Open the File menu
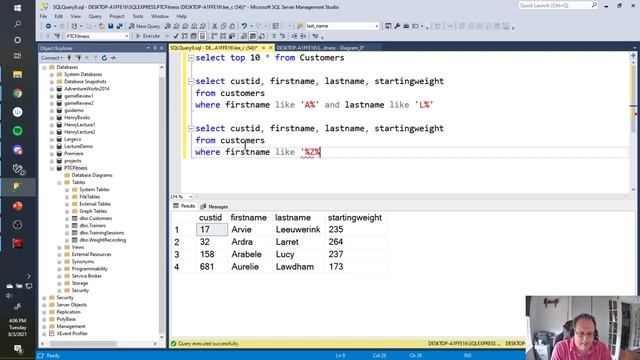 (43, 16)
